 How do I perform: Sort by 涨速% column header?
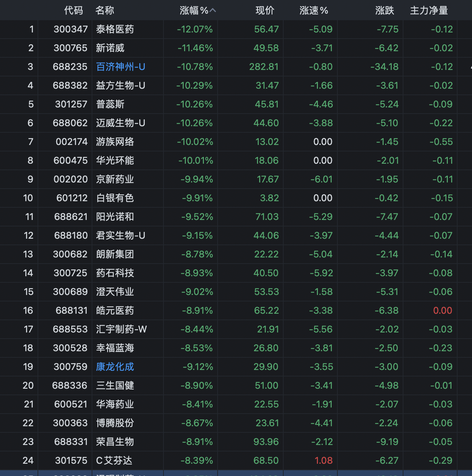point(314,10)
